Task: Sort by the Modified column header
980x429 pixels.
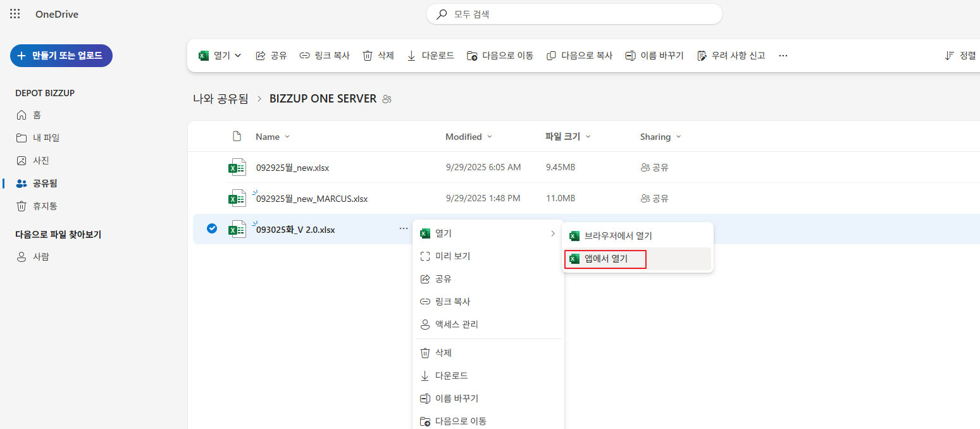Action: pos(469,137)
